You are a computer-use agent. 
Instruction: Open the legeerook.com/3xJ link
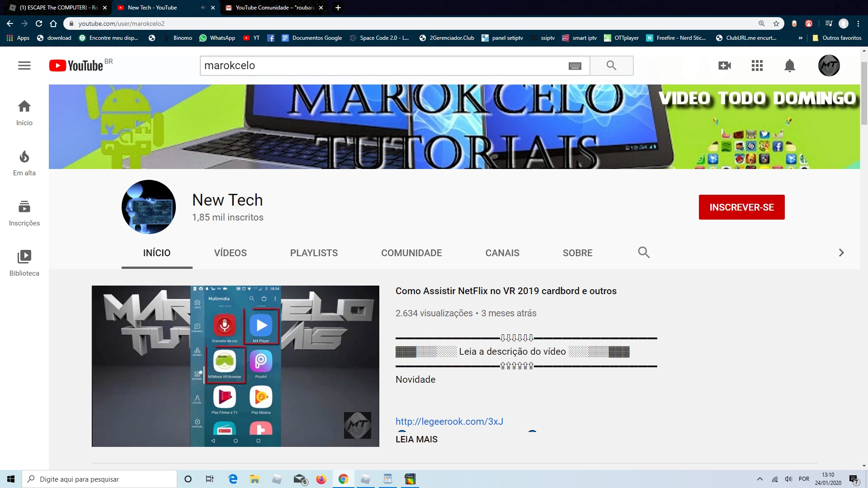click(x=449, y=422)
